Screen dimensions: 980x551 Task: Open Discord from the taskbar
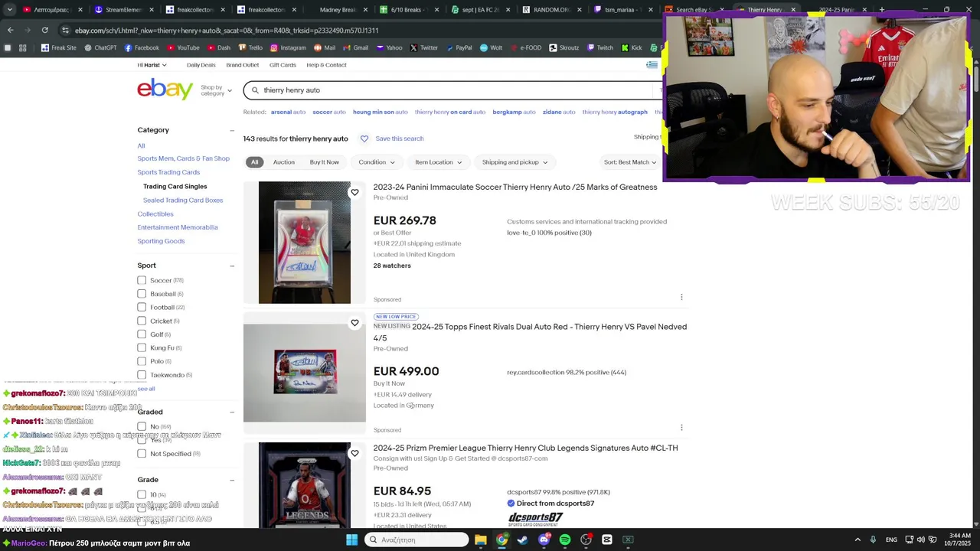tap(544, 540)
